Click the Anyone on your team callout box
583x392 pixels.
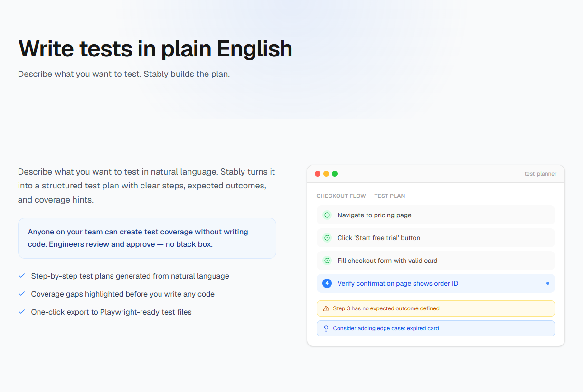tap(147, 238)
